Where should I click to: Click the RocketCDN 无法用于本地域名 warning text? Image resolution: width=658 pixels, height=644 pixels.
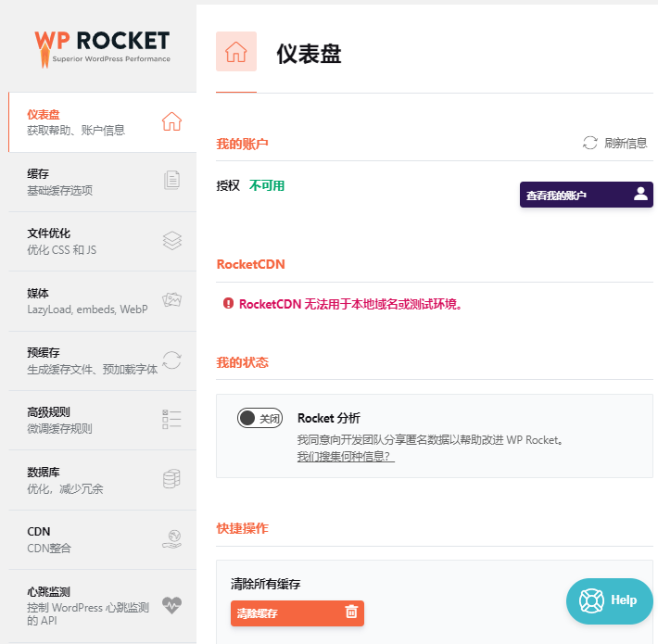point(350,304)
